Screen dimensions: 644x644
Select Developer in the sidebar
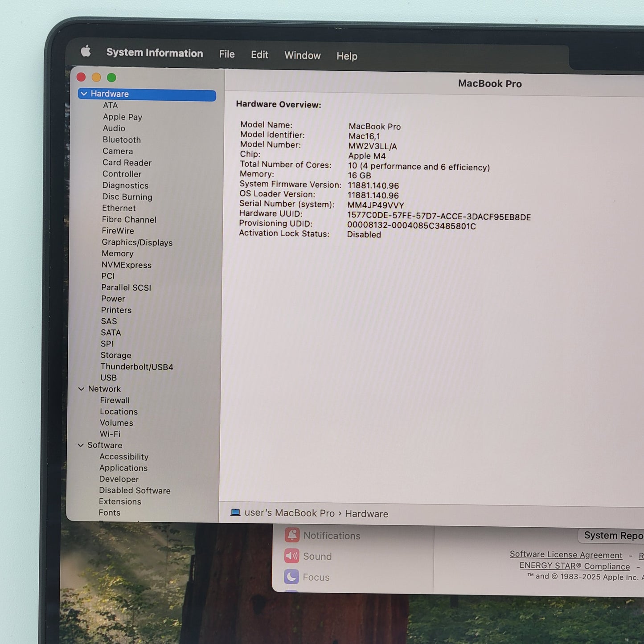[x=119, y=479]
